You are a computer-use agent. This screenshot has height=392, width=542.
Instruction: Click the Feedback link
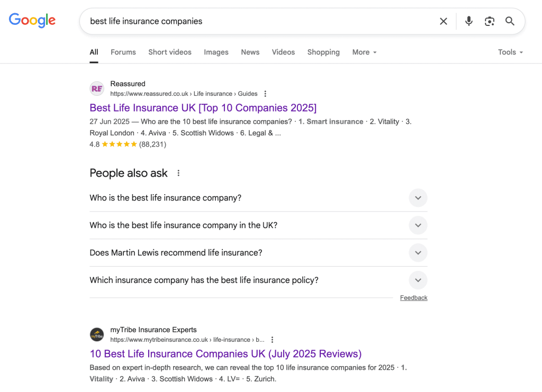[413, 298]
